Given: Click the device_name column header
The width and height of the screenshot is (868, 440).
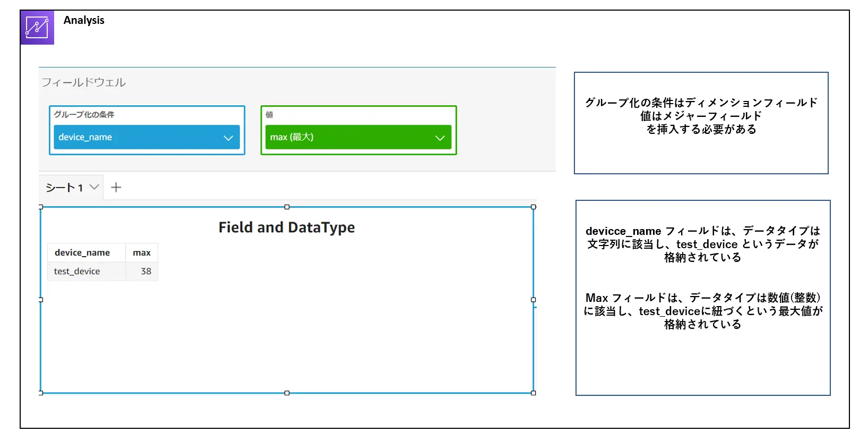Looking at the screenshot, I should pos(82,252).
